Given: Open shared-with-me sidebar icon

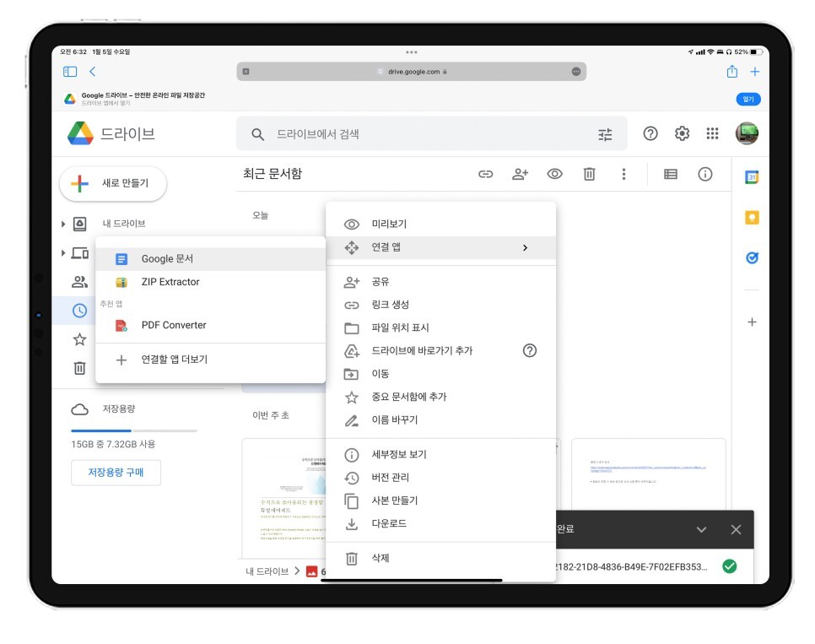Looking at the screenshot, I should tap(79, 282).
